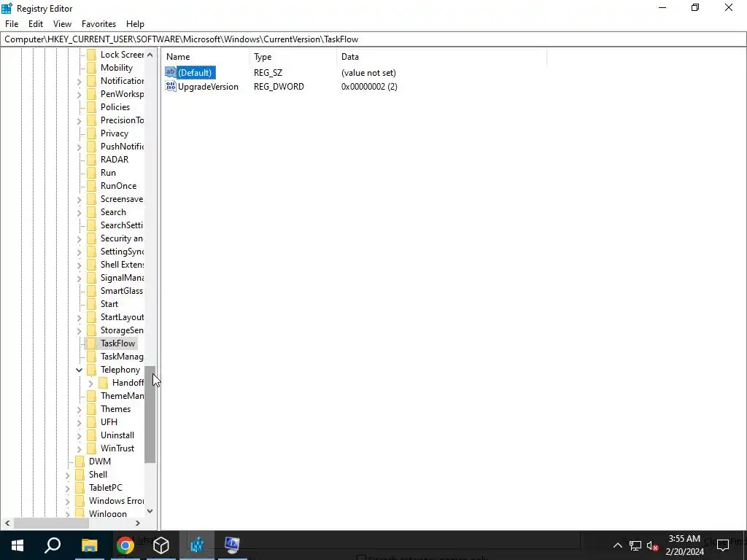Open the File menu

(12, 24)
